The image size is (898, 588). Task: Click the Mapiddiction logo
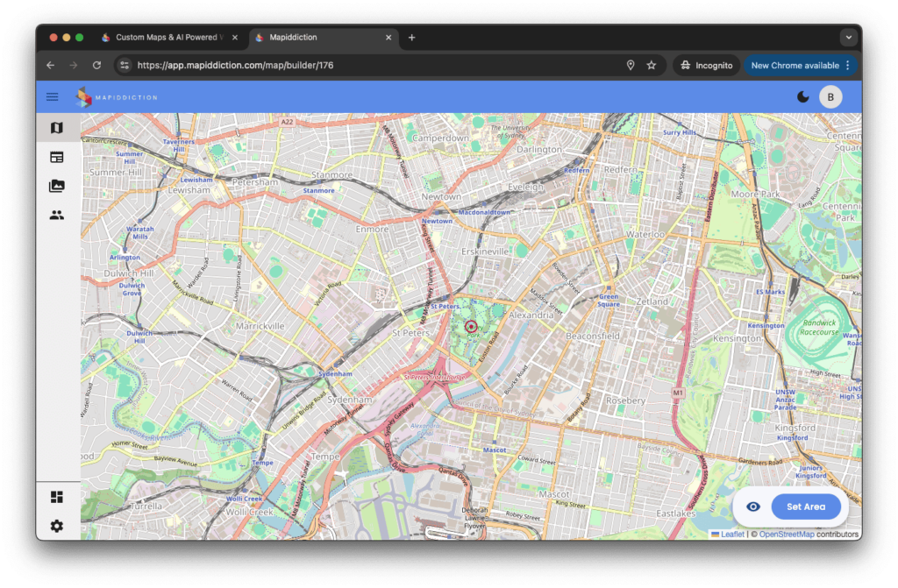coord(116,97)
